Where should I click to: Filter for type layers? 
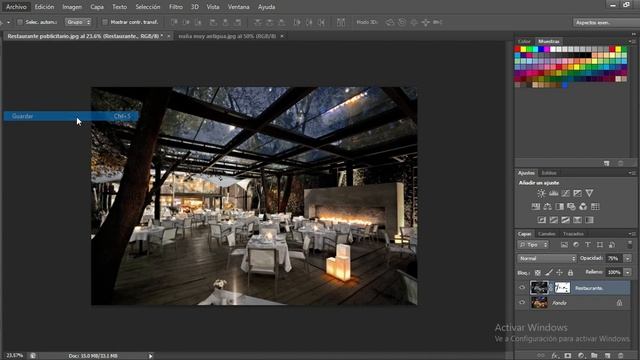click(x=588, y=244)
